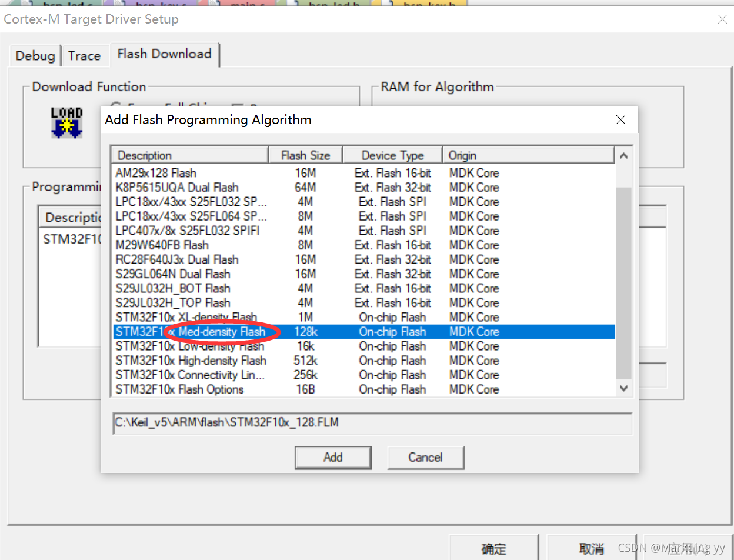Select S29JL032H_TOP Flash row
The width and height of the screenshot is (734, 560).
tap(363, 303)
